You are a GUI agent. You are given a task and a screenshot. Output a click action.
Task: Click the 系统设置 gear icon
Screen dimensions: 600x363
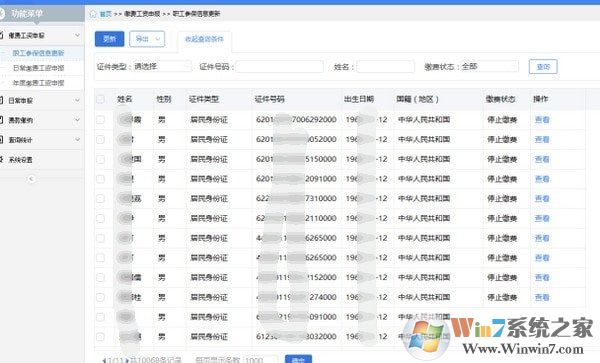click(2, 160)
